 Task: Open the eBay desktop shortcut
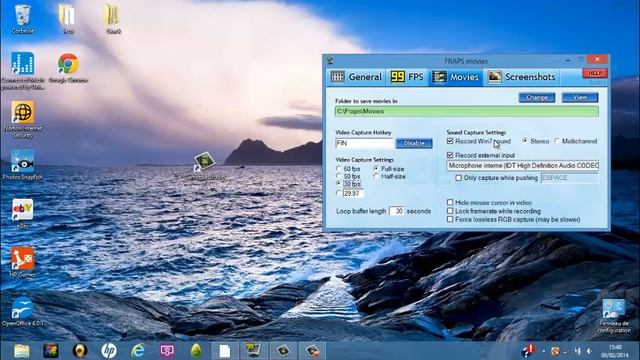click(22, 213)
